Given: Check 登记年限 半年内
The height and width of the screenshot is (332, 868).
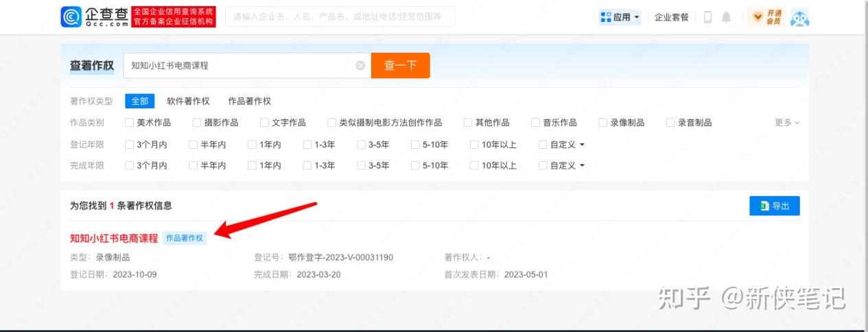Looking at the screenshot, I should (x=193, y=145).
